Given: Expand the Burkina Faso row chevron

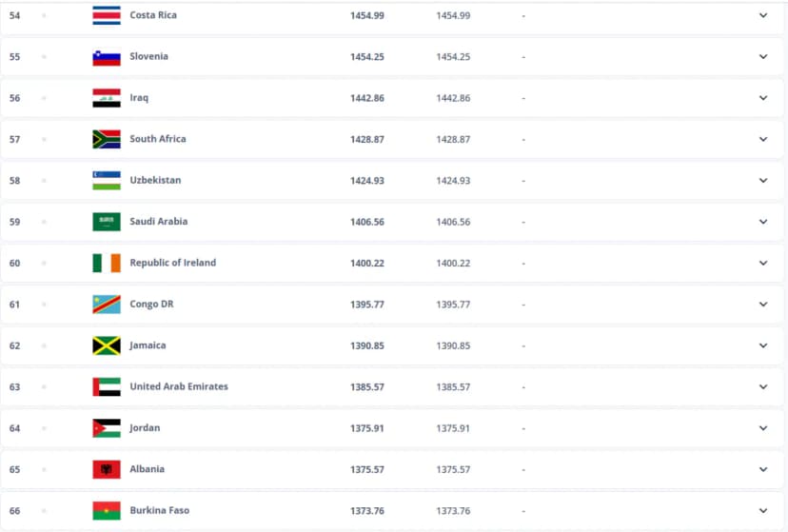Looking at the screenshot, I should pyautogui.click(x=763, y=510).
